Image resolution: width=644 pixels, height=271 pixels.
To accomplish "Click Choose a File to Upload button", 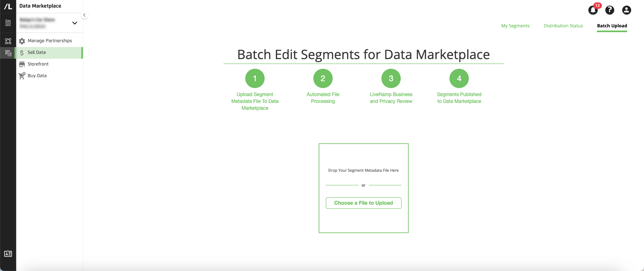I will click(x=363, y=203).
